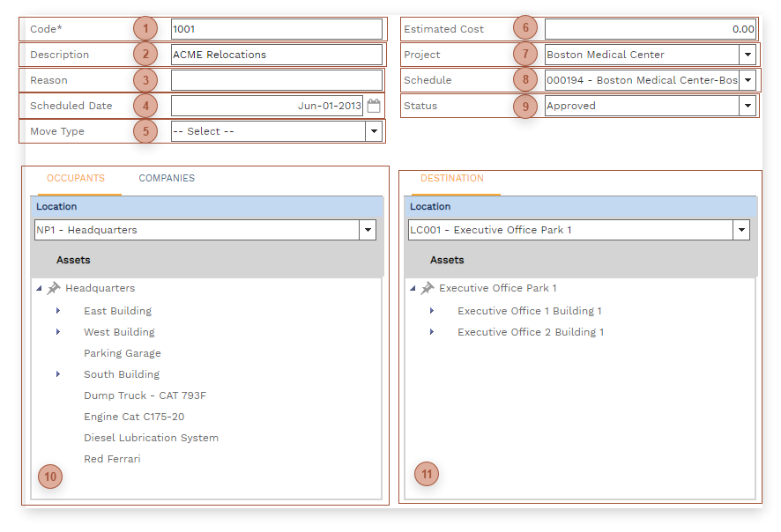Select Red Ferrari in the assets tree

(x=112, y=459)
